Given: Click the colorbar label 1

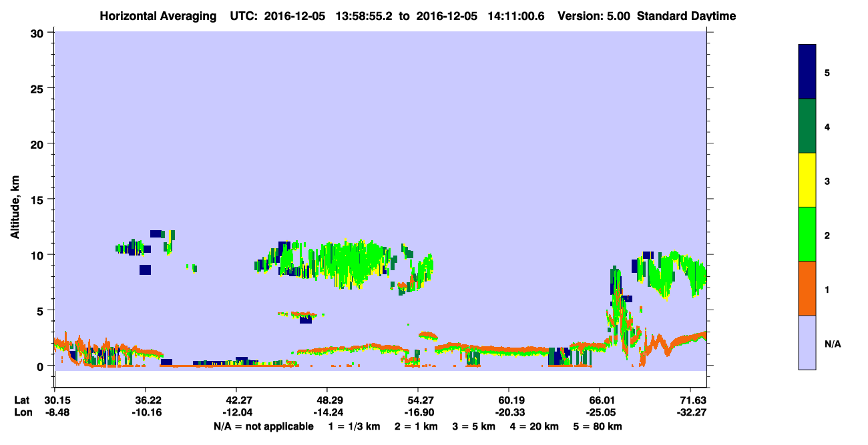Looking at the screenshot, I should pyautogui.click(x=827, y=289).
